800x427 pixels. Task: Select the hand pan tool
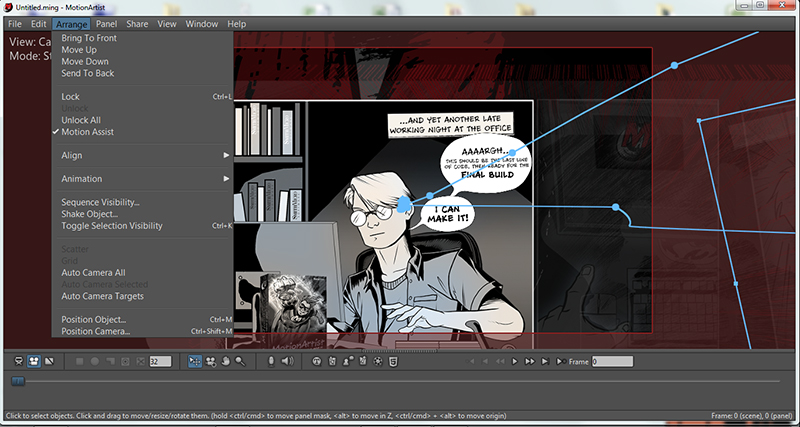pos(225,360)
